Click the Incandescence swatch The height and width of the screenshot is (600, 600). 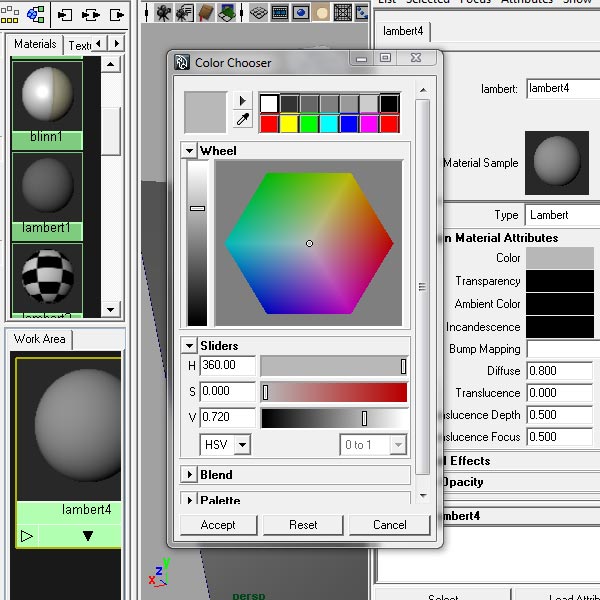click(560, 327)
